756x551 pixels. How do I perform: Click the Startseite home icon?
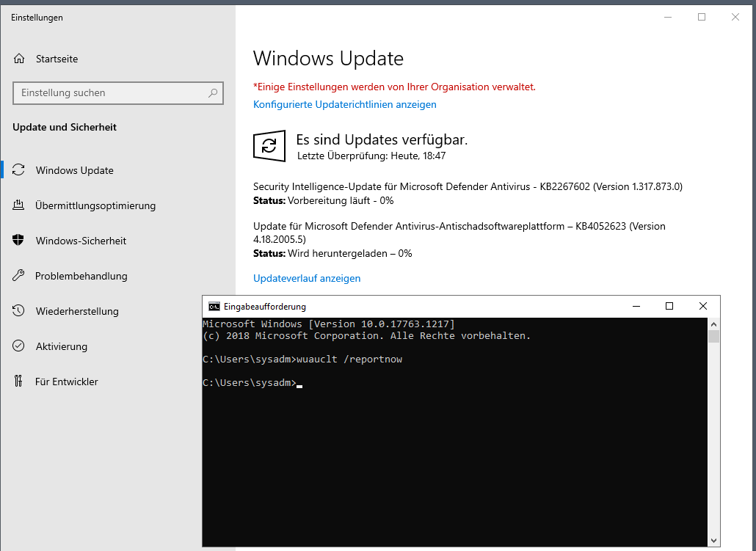click(x=19, y=59)
